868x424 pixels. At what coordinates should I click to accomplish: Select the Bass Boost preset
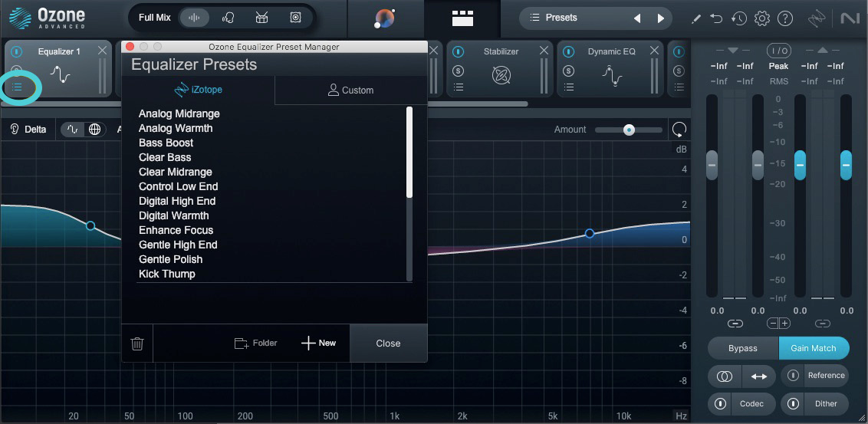tap(166, 143)
